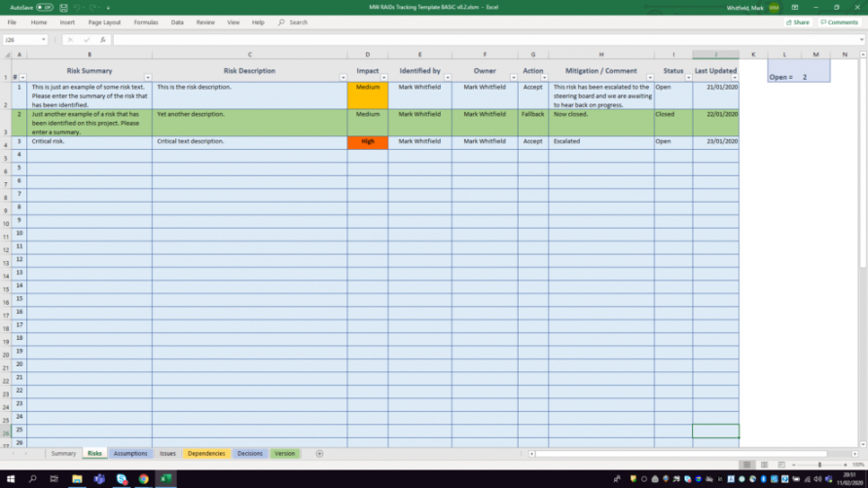Switch to the Summary sheet tab

point(63,454)
